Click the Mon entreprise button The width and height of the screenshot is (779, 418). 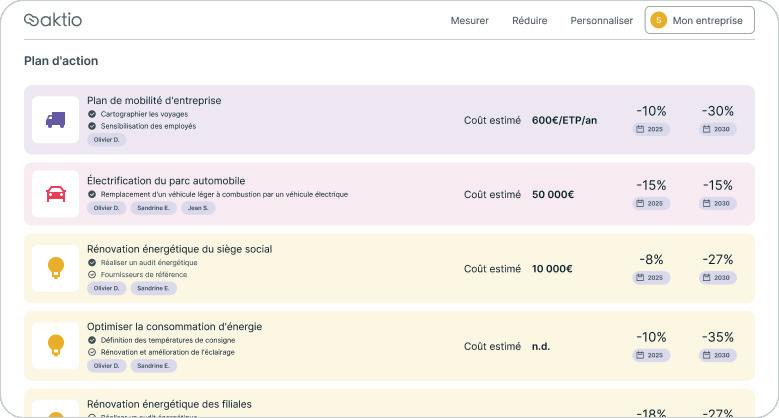tap(699, 20)
